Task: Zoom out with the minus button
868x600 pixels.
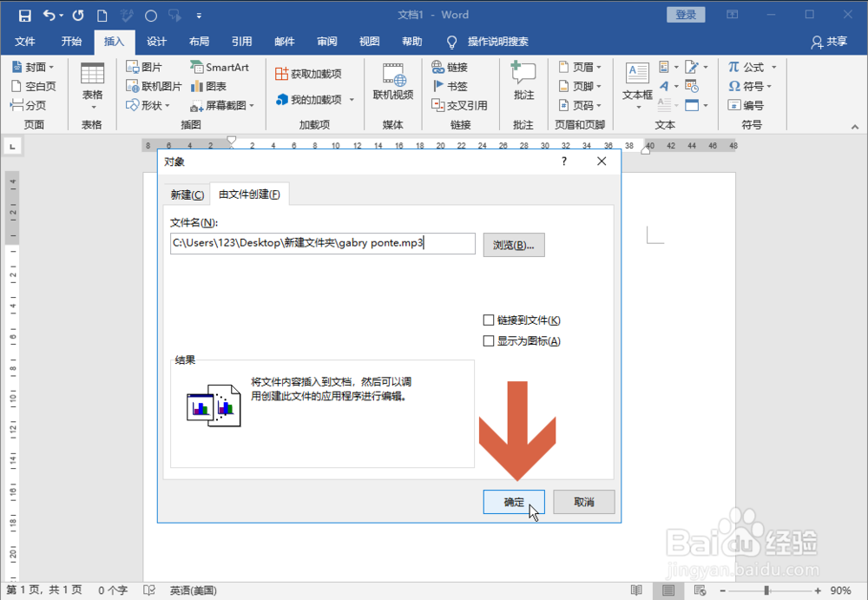Action: point(722,590)
